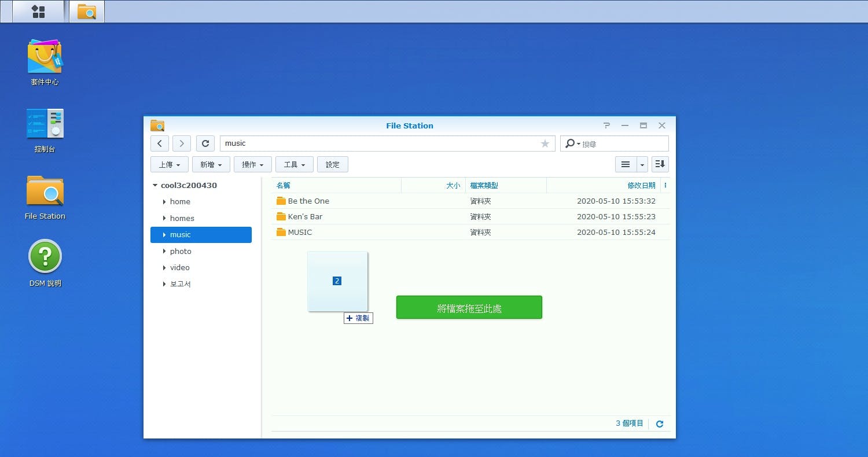Launch the Control Panel desktop icon
868x457 pixels.
45,124
